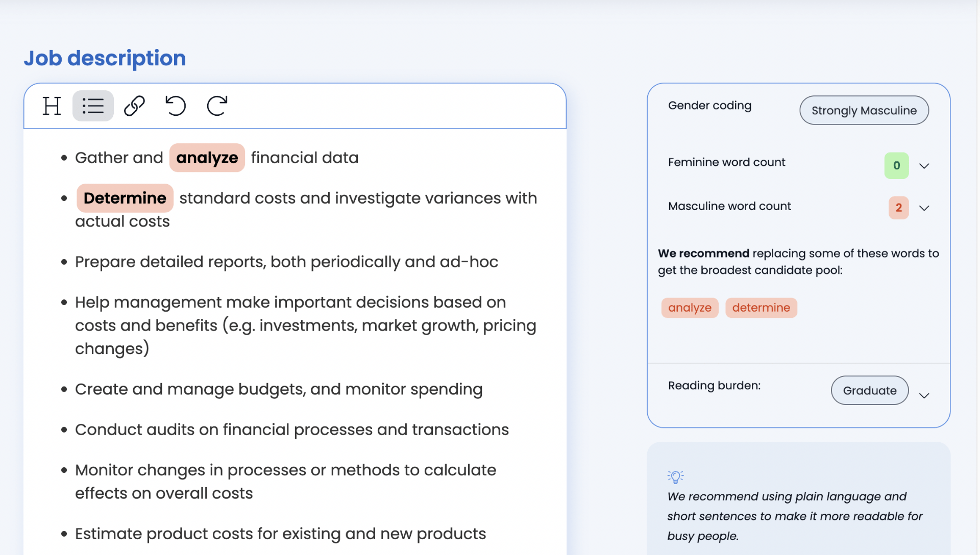Image resolution: width=980 pixels, height=555 pixels.
Task: Expand the Masculine word count section
Action: pyautogui.click(x=925, y=208)
